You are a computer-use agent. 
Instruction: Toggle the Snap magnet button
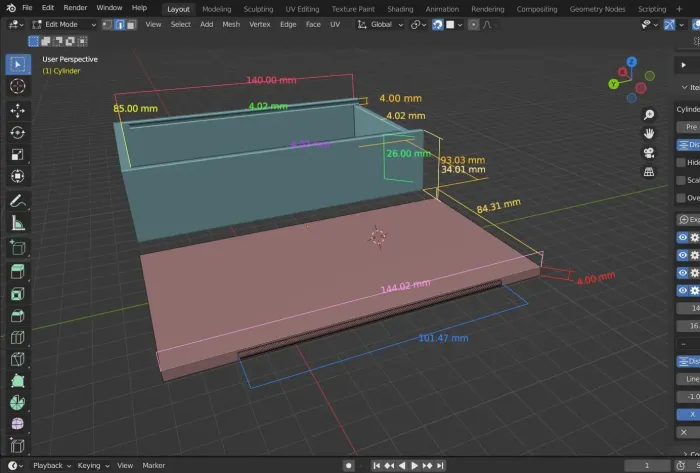coord(438,24)
